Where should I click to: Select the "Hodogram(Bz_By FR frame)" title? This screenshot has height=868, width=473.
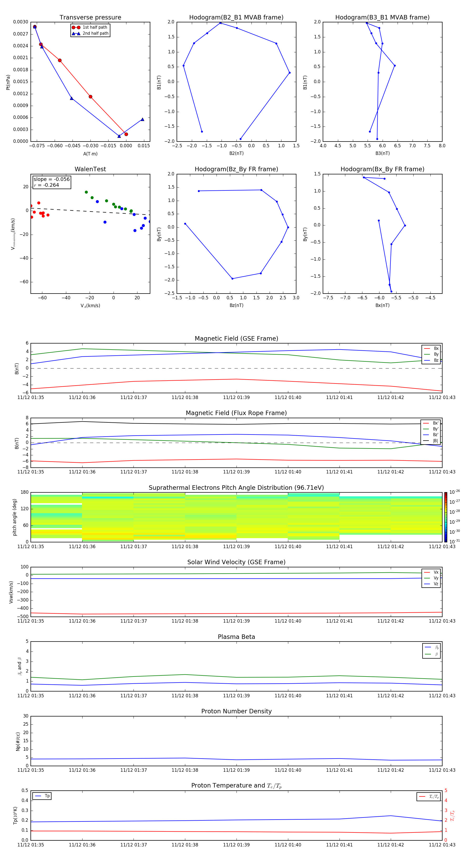(236, 169)
